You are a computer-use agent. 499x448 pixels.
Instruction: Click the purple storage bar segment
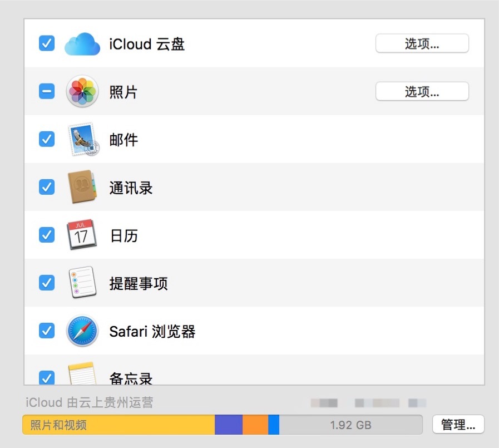click(x=229, y=425)
